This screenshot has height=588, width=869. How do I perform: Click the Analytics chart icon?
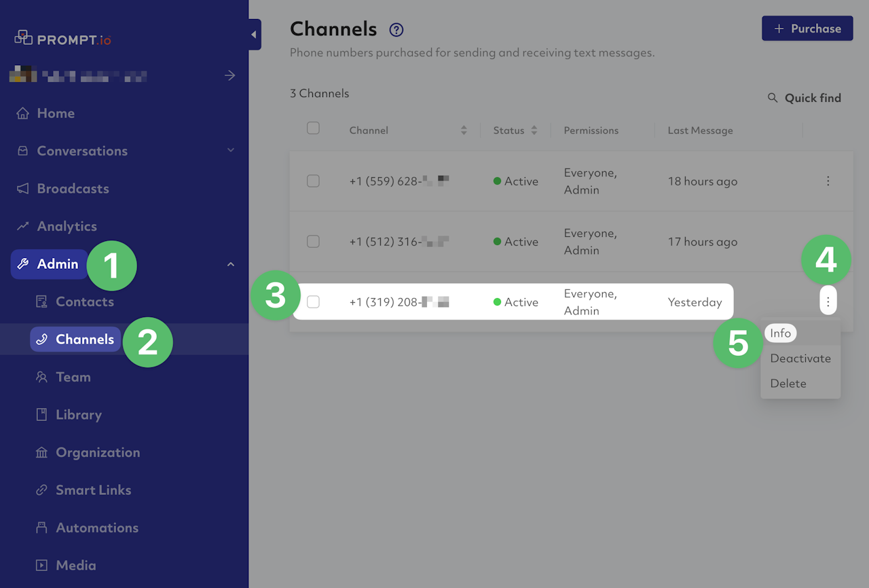[x=23, y=227]
